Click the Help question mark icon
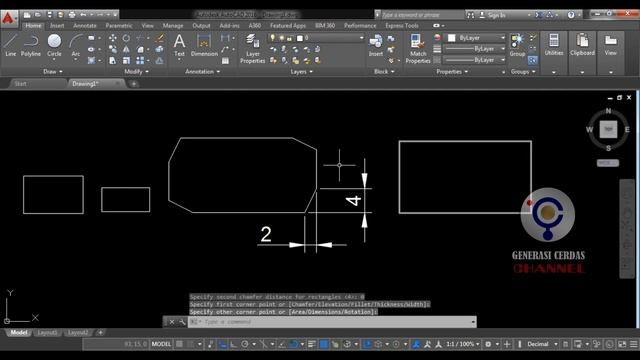The width and height of the screenshot is (640, 360). (571, 15)
